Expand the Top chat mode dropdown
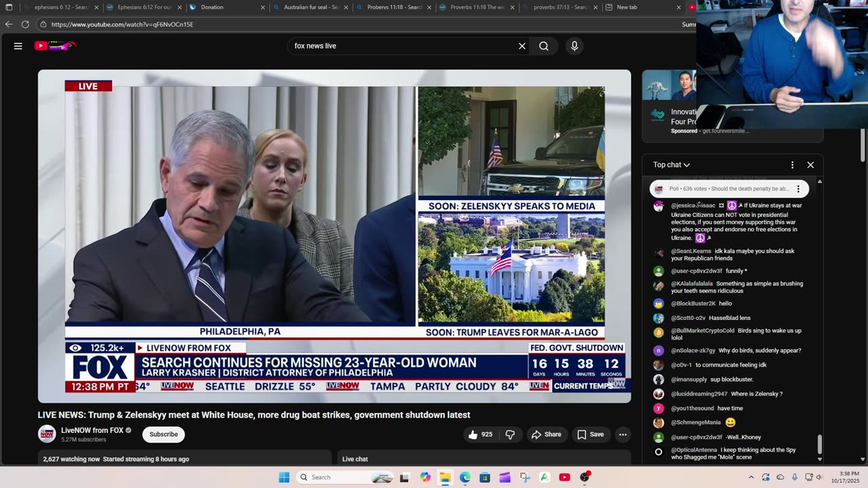The height and width of the screenshot is (488, 868). 671,165
